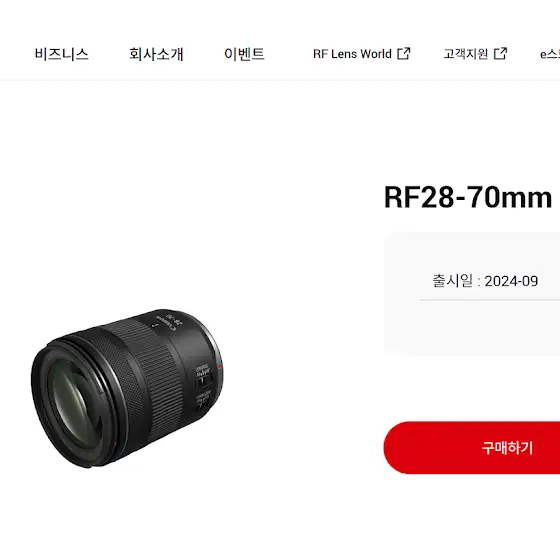
Task: Select the RF28-70mm product title
Action: (x=468, y=197)
